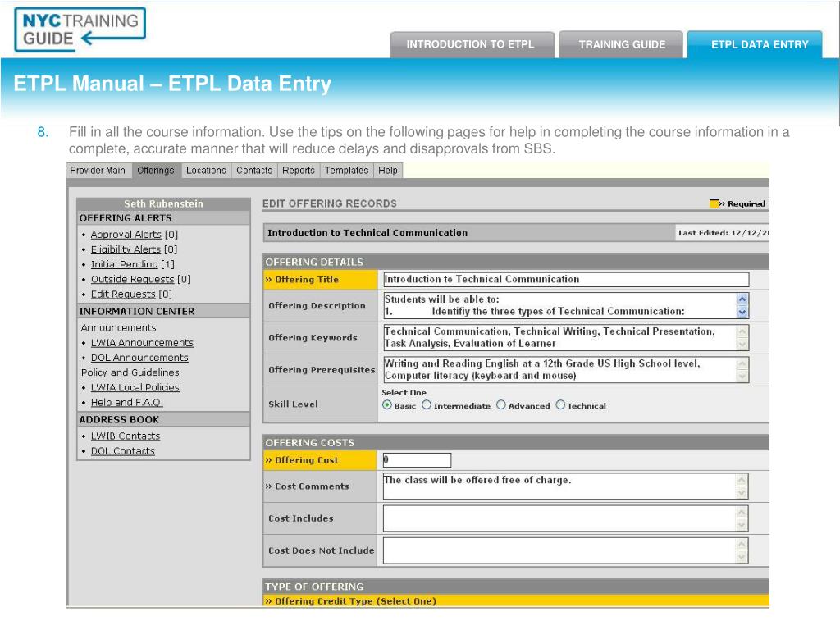Viewport: 840px width, 630px height.
Task: Click scrollbar of Offering Prerequisites box
Action: [x=742, y=370]
